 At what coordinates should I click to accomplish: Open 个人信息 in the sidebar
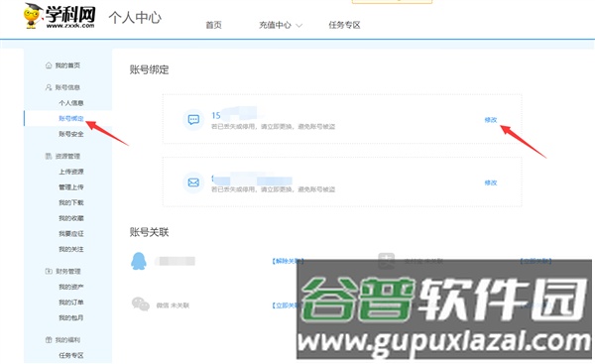71,103
